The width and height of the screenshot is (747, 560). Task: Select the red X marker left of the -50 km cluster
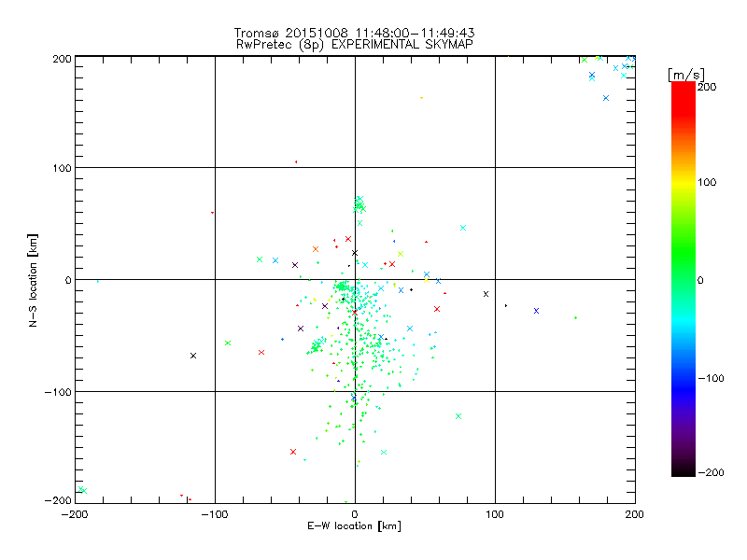click(x=261, y=353)
